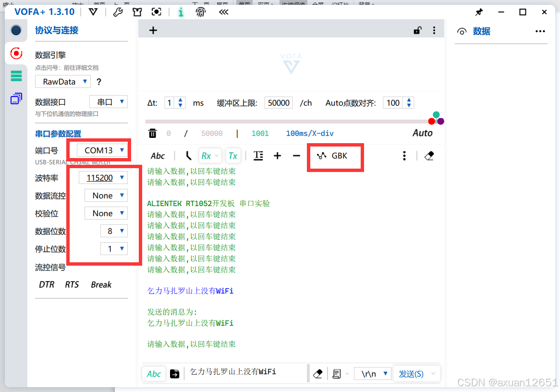Click the screenshot capture icon in toolbar
This screenshot has width=560, height=392.
[x=156, y=12]
